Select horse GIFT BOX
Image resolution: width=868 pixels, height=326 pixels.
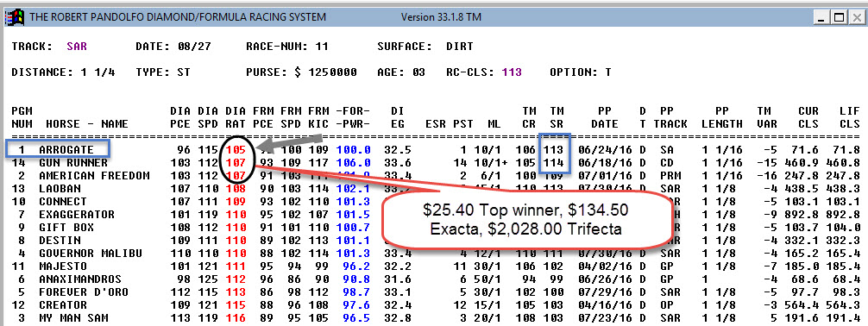66,228
